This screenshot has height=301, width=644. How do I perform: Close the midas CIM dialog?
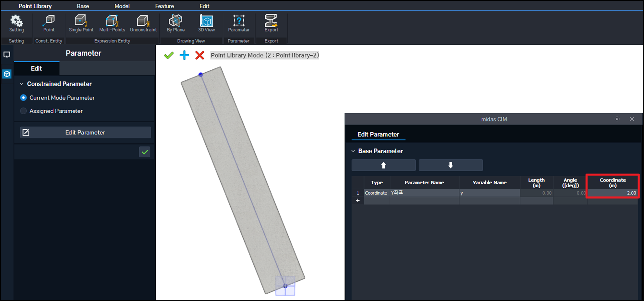click(x=632, y=119)
